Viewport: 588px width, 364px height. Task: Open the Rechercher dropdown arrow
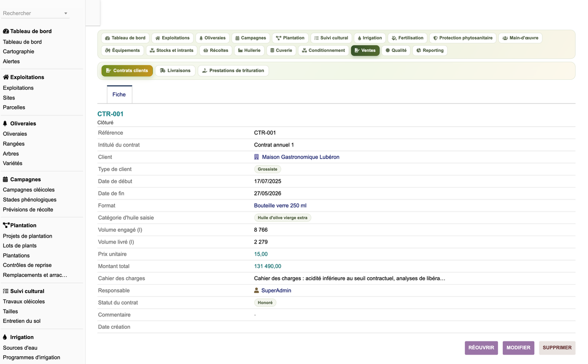click(66, 14)
